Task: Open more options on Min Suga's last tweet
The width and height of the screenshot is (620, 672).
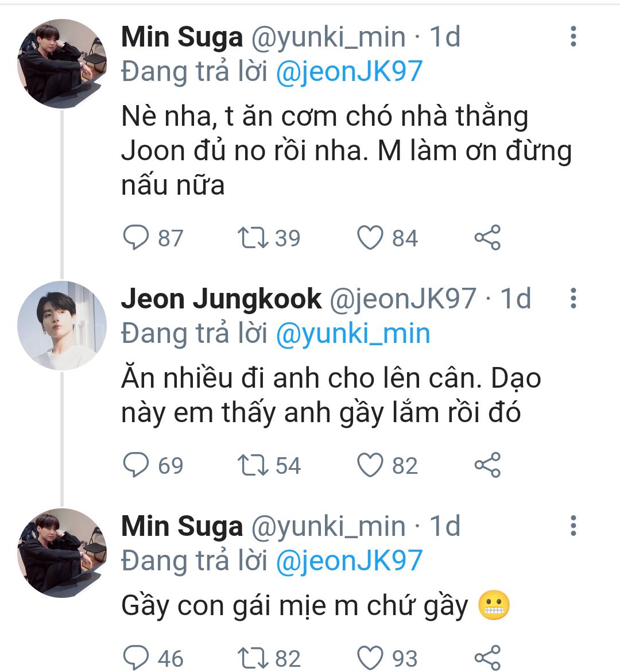Action: [573, 526]
